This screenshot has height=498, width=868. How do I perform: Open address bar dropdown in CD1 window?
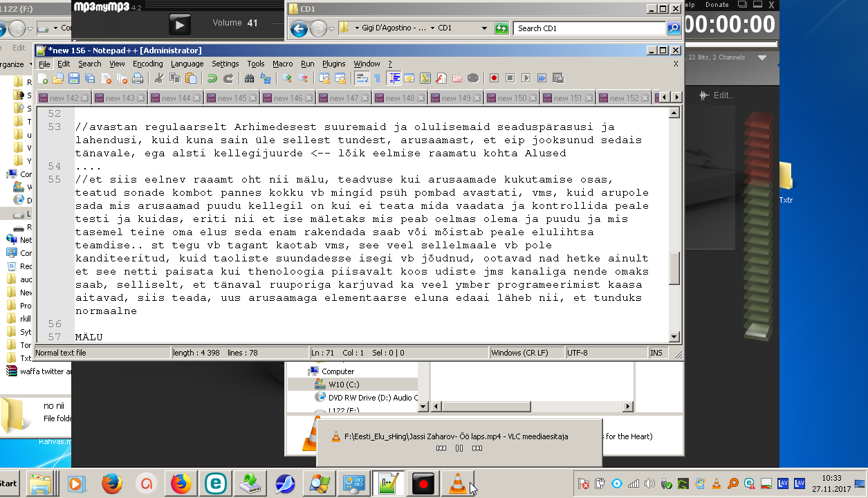(x=484, y=28)
